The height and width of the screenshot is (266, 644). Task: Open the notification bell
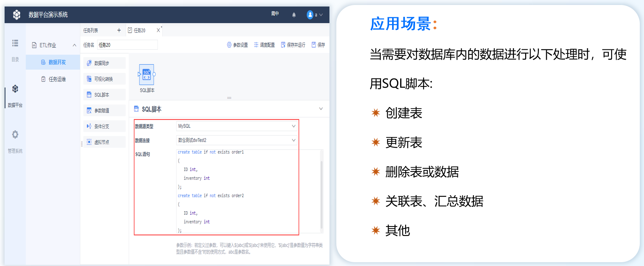[x=294, y=15]
